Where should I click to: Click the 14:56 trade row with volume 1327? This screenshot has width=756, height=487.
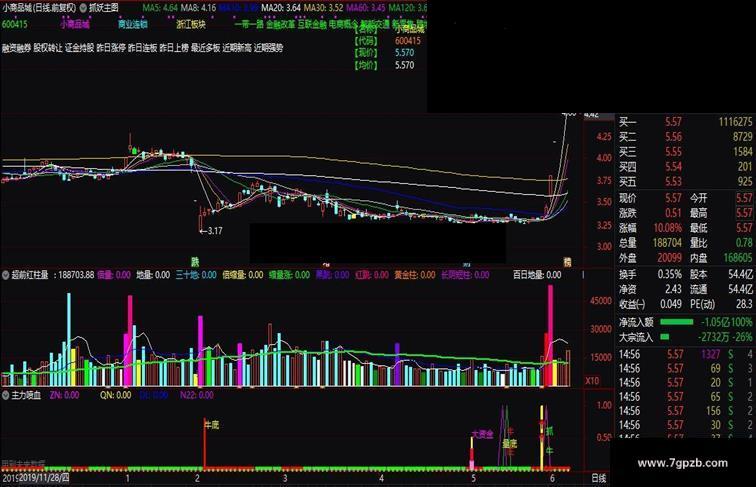coord(686,355)
